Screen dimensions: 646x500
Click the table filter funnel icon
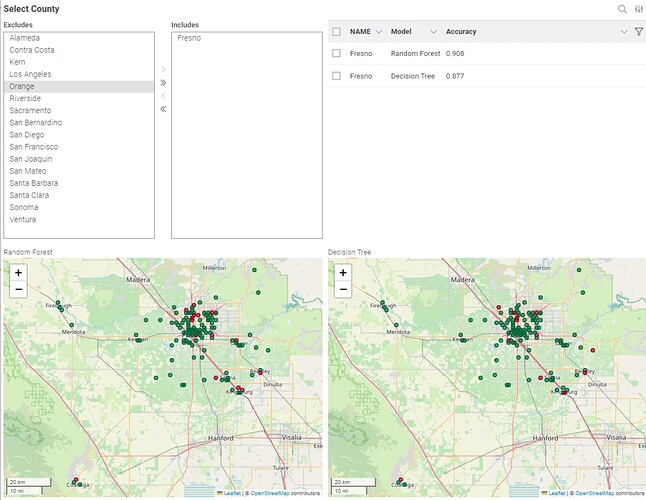638,32
